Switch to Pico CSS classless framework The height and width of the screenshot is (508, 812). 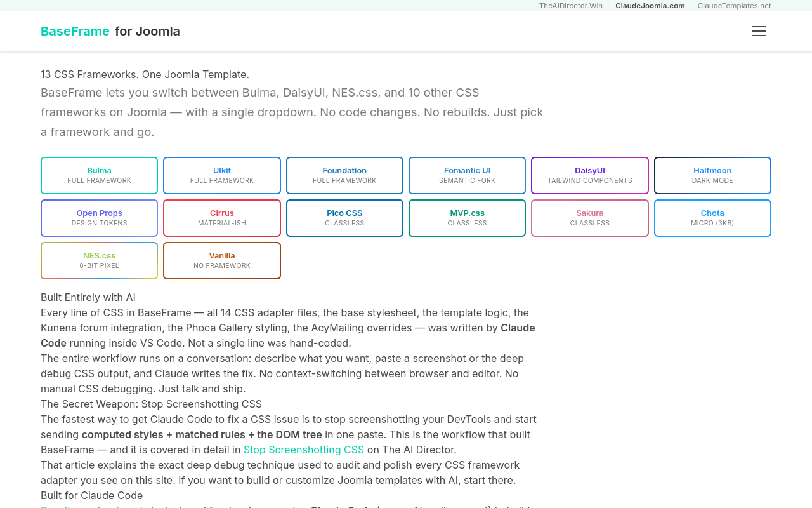(x=344, y=218)
